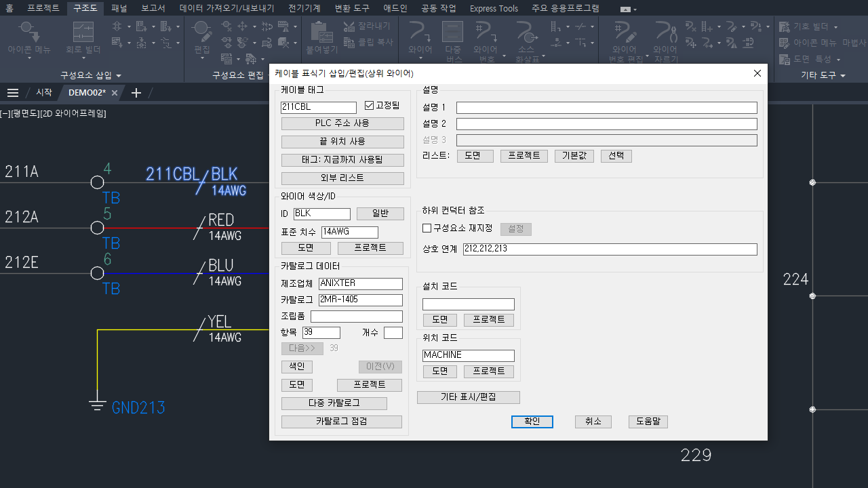Click the 선택 list button
This screenshot has width=868, height=488.
click(616, 156)
